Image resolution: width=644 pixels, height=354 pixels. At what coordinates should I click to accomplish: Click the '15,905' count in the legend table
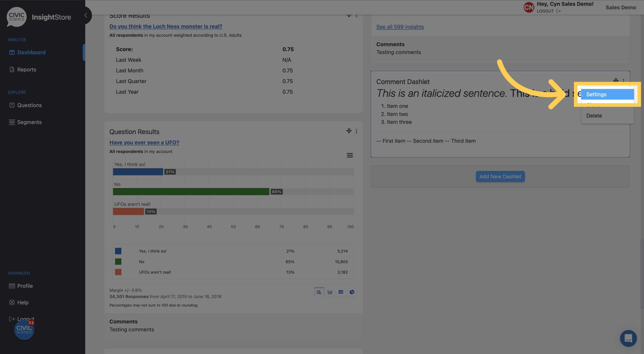click(341, 262)
